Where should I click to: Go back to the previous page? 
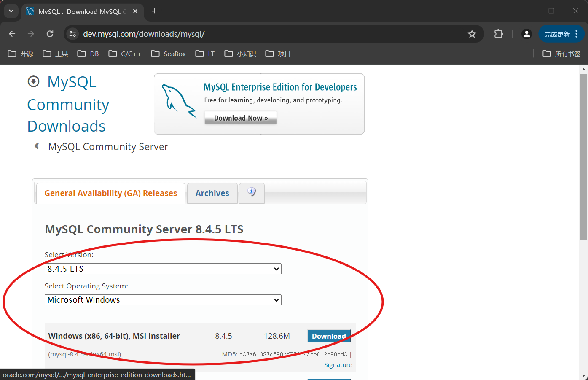point(12,34)
